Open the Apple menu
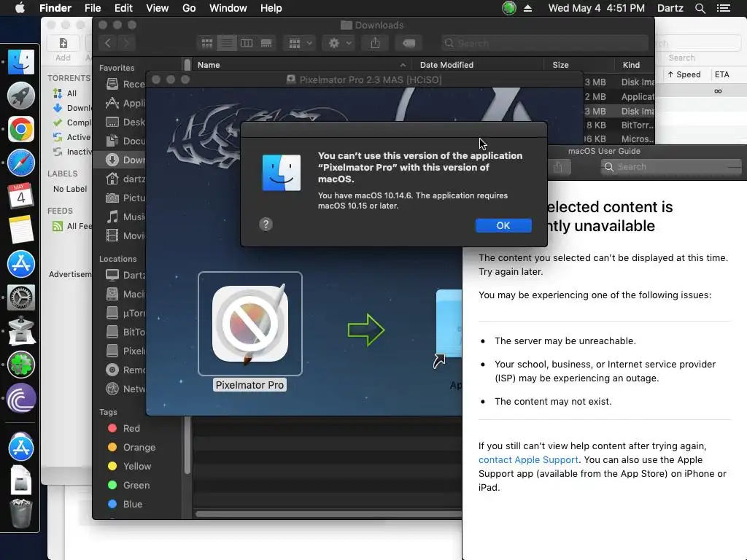 click(20, 8)
